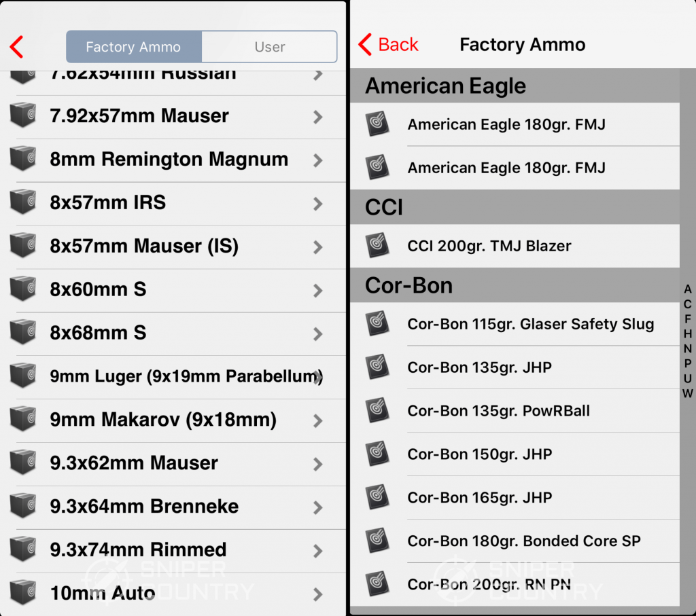
Task: Click the target icon beside Cor-Bon 200gr. RN PN
Action: click(x=377, y=584)
